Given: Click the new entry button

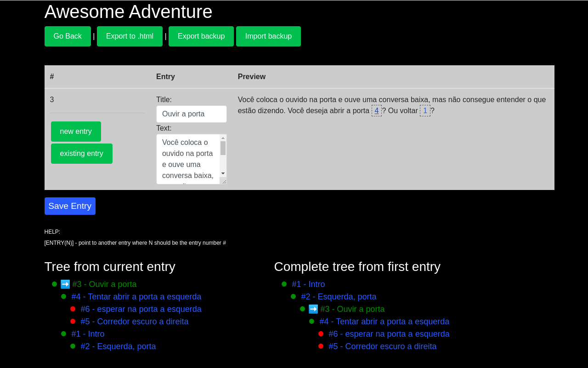Looking at the screenshot, I should pyautogui.click(x=76, y=131).
